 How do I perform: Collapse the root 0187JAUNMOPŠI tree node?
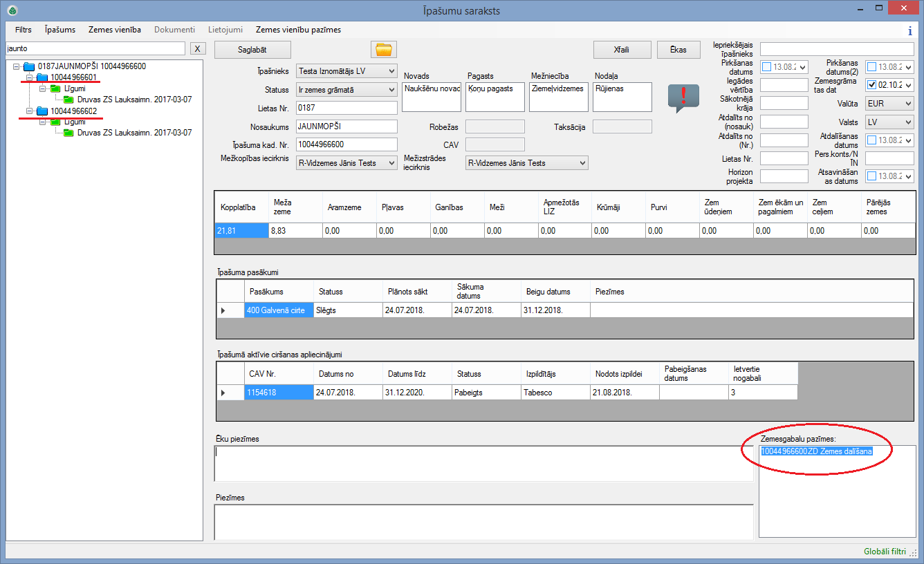17,66
